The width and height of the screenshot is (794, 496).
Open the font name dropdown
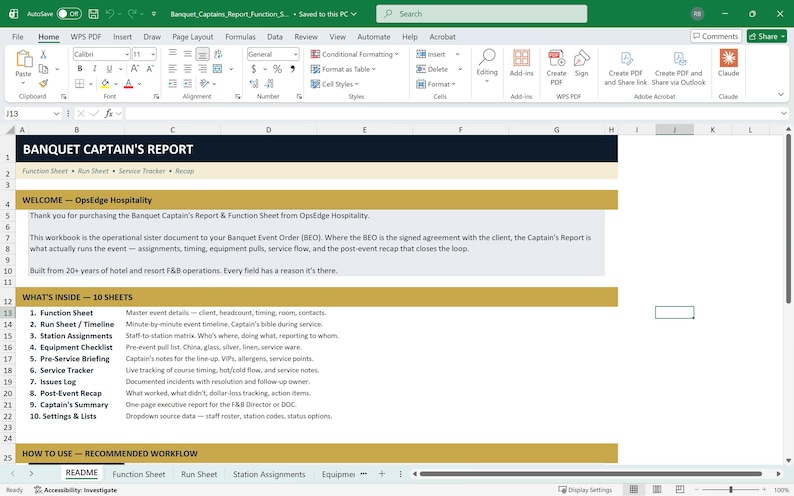pos(127,54)
